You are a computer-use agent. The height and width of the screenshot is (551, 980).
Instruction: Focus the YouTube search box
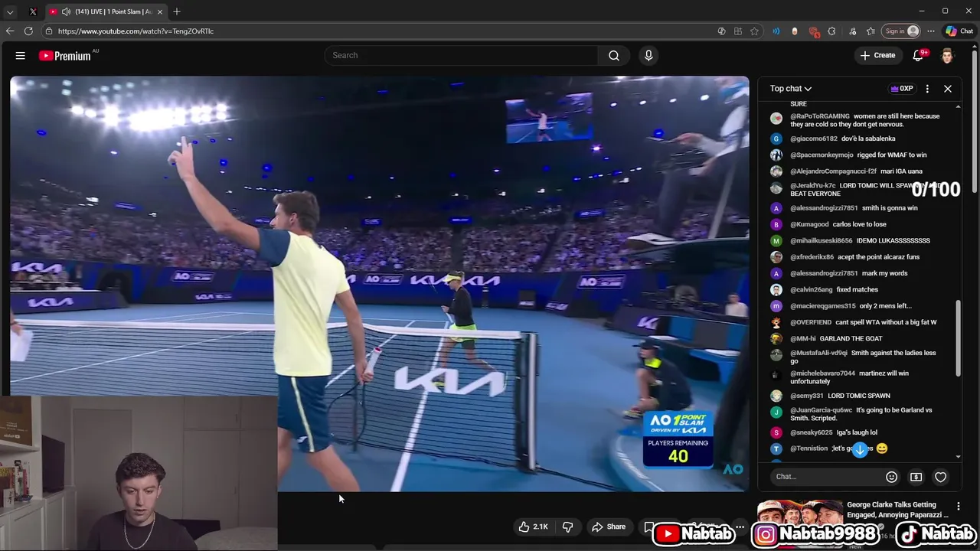(x=461, y=55)
